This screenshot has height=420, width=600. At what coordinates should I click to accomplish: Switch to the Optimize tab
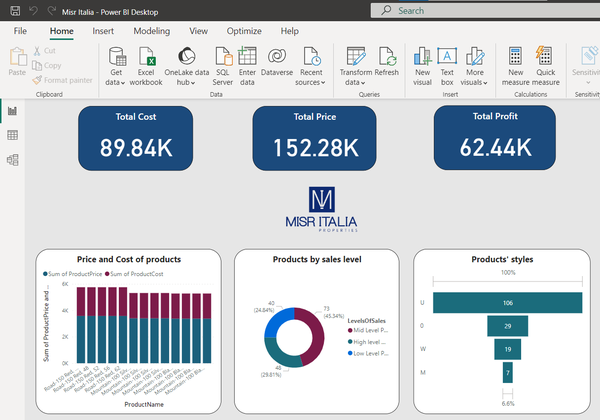click(244, 31)
